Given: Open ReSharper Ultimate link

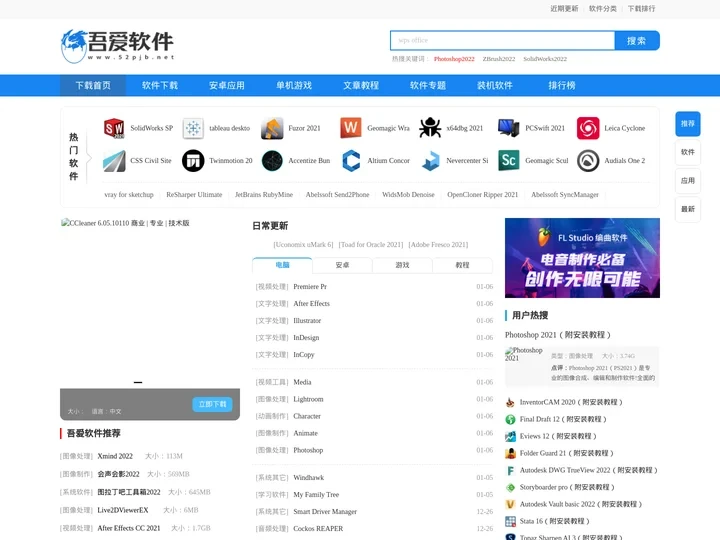Looking at the screenshot, I should coord(194,195).
